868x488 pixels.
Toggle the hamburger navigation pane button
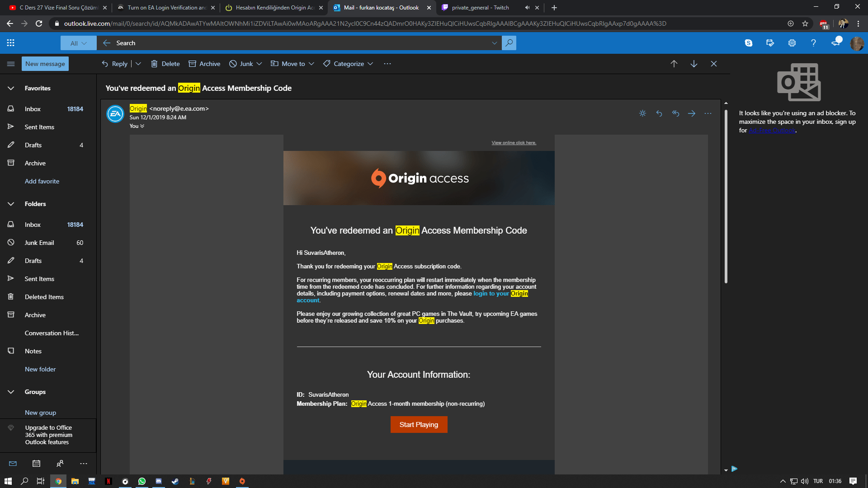[11, 64]
